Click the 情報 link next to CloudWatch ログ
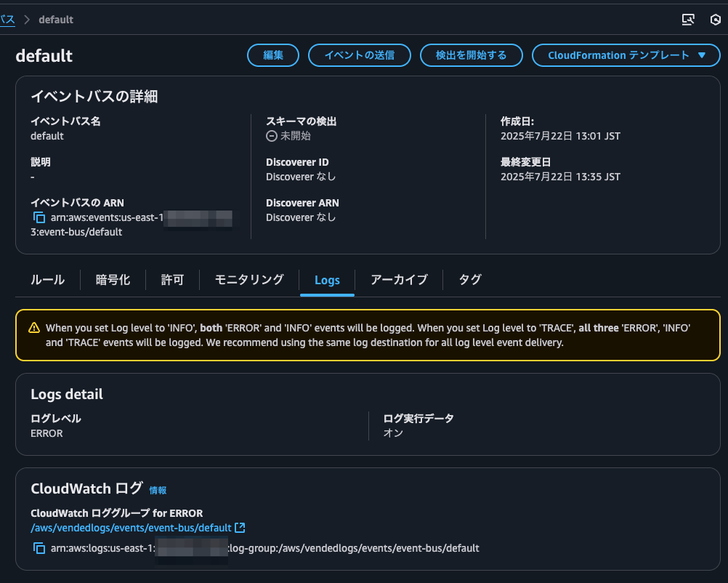This screenshot has width=728, height=583. point(158,490)
